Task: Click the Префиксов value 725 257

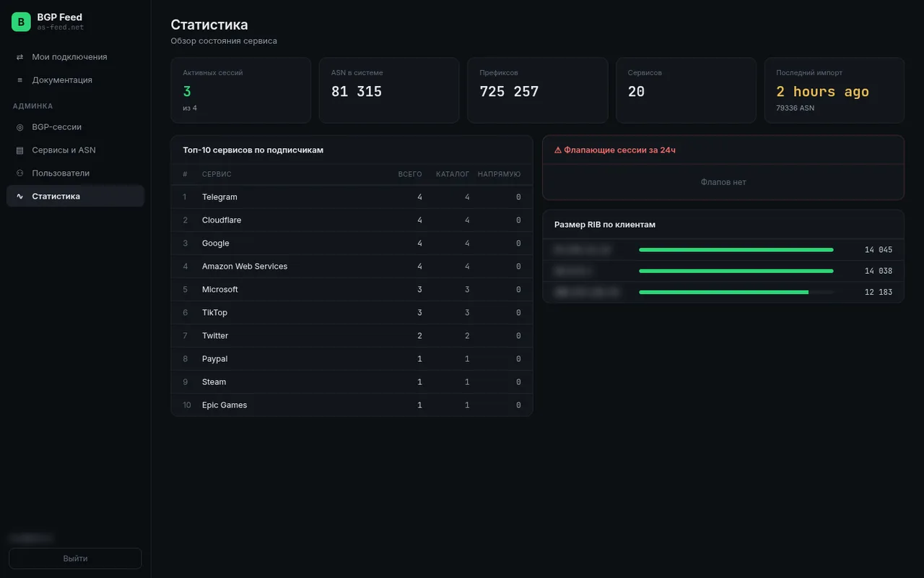Action: [509, 92]
